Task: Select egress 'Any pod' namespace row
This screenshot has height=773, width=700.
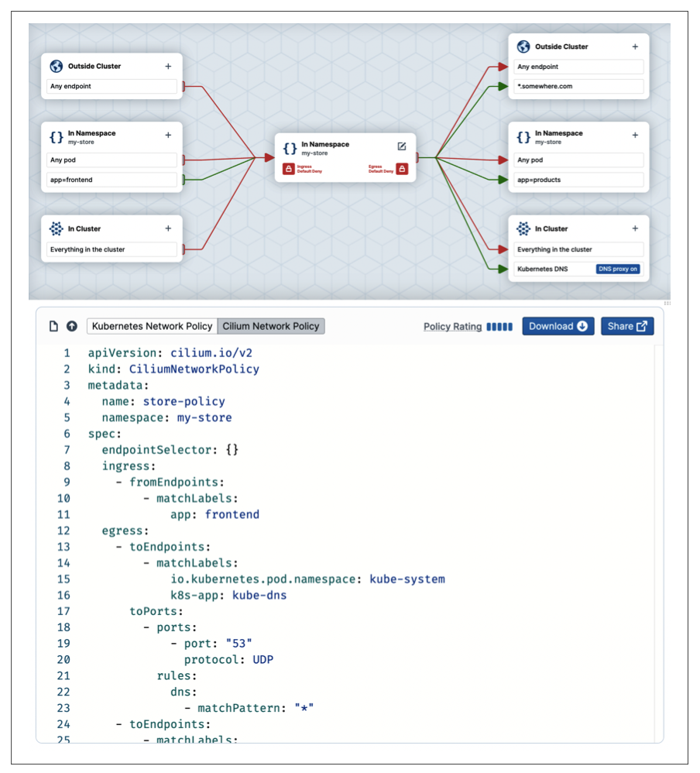Action: [x=578, y=160]
